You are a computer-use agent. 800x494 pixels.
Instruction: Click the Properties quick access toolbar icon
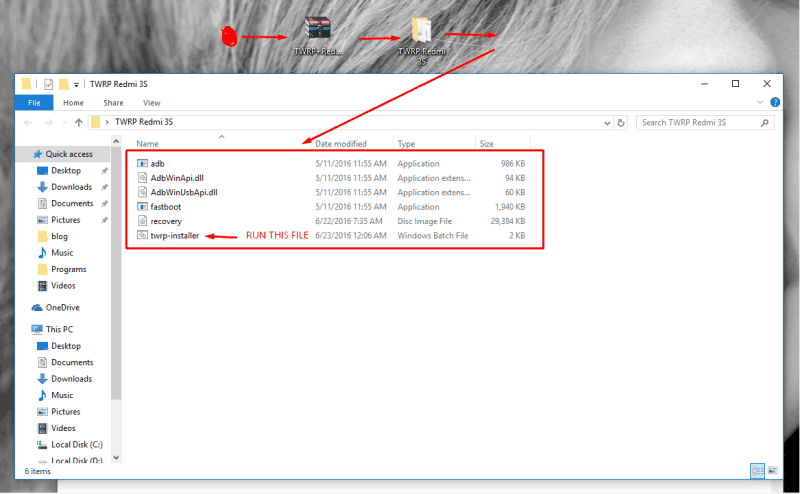pos(48,84)
